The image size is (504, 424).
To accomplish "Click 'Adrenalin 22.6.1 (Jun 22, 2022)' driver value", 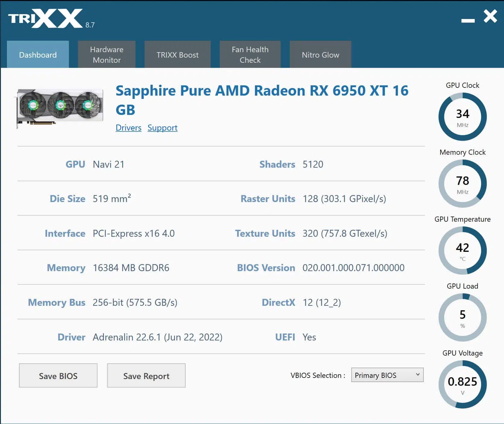I will point(158,337).
